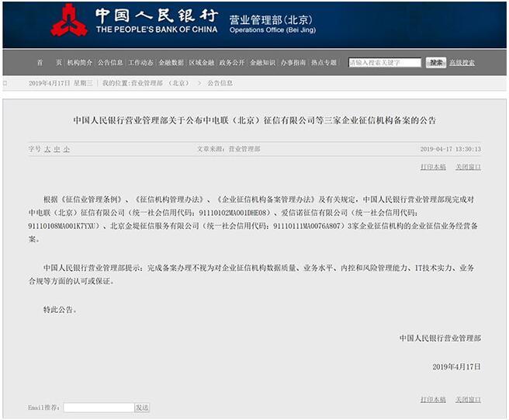509x420 pixels.
Task: Click the Email推荐 input box
Action: 99,408
